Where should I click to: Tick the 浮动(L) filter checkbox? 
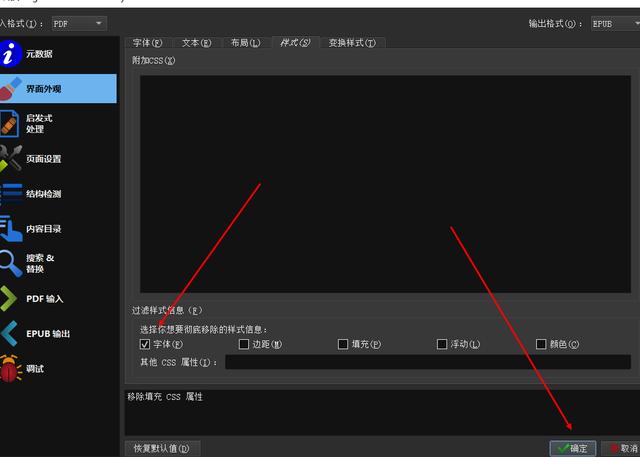(442, 344)
